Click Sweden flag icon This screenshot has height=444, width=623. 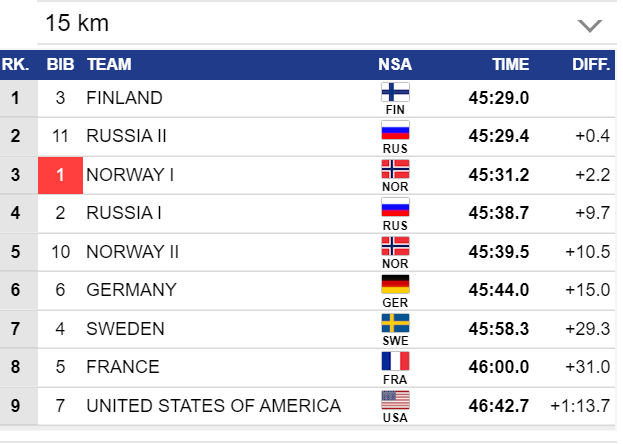pos(395,322)
